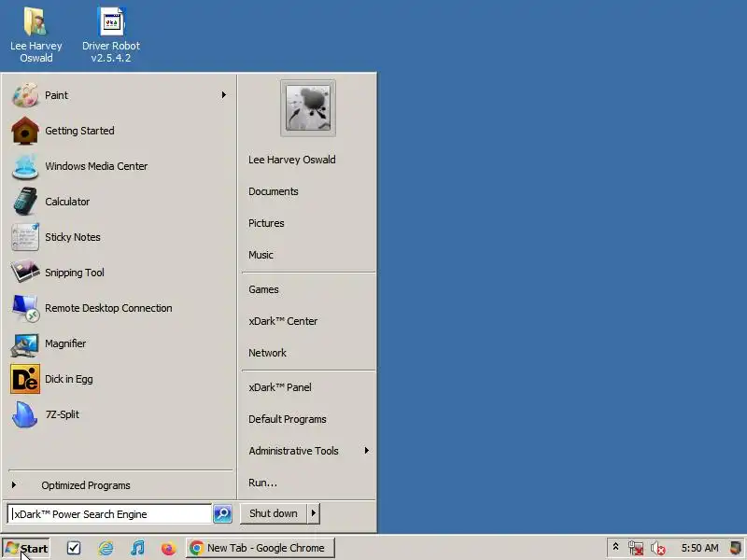This screenshot has height=560, width=747.
Task: Launch the 7Z-Split icon
Action: click(25, 414)
